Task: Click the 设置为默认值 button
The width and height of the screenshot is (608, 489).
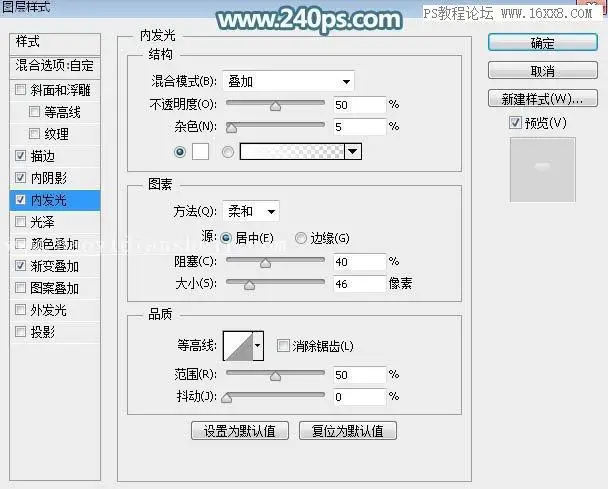Action: pyautogui.click(x=240, y=430)
